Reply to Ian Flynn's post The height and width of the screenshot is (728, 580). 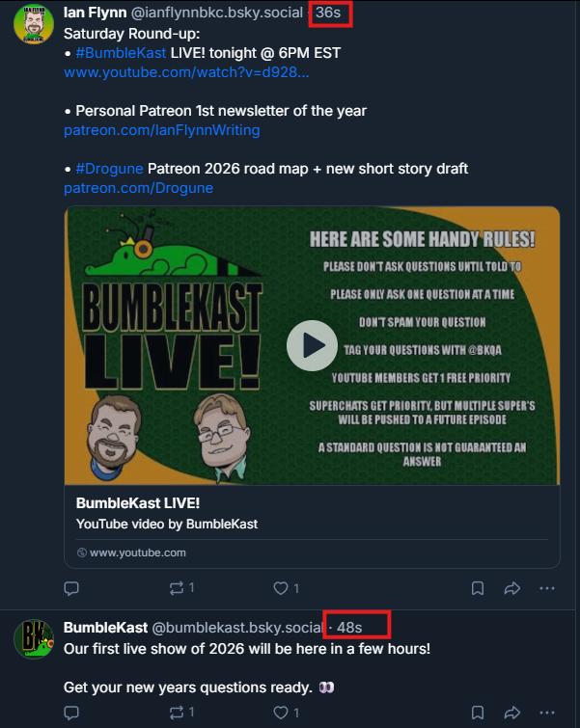[71, 587]
